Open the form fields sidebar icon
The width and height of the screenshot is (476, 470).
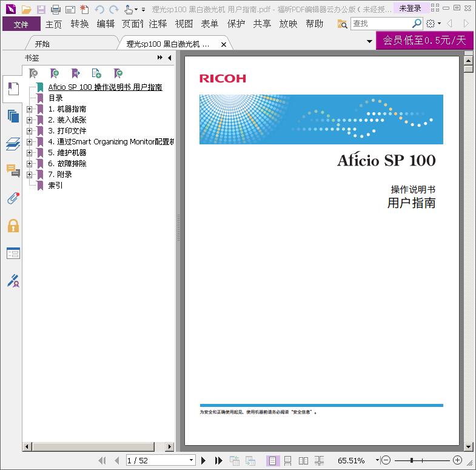coord(13,253)
